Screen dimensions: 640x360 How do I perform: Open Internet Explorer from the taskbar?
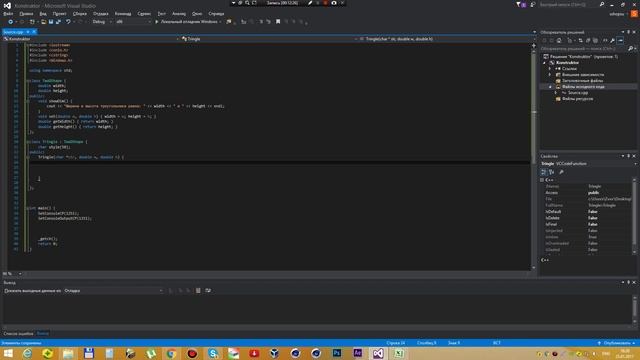tap(27, 353)
